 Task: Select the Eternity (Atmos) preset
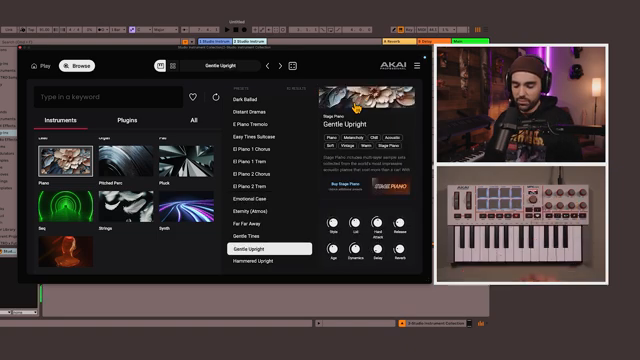pyautogui.click(x=250, y=211)
